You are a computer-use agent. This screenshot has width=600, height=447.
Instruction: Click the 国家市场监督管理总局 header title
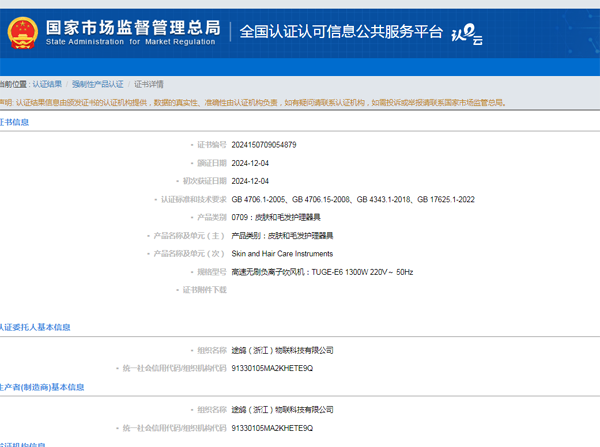click(x=132, y=24)
